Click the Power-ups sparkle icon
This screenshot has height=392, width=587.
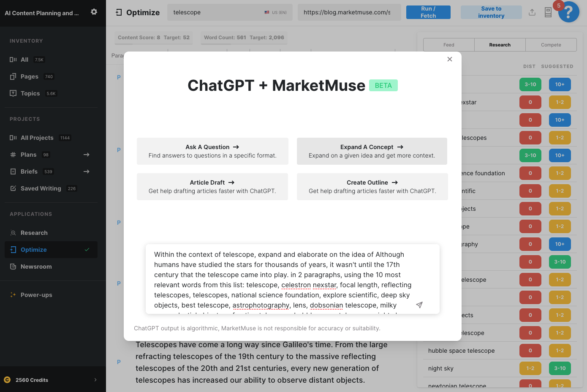[13, 295]
